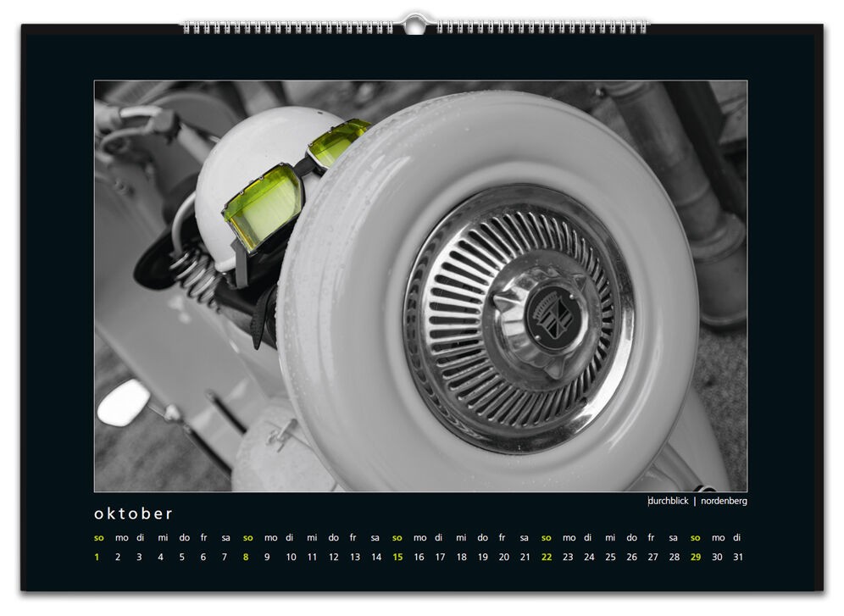
Task: Select date 20 in the date row
Action: (x=503, y=557)
